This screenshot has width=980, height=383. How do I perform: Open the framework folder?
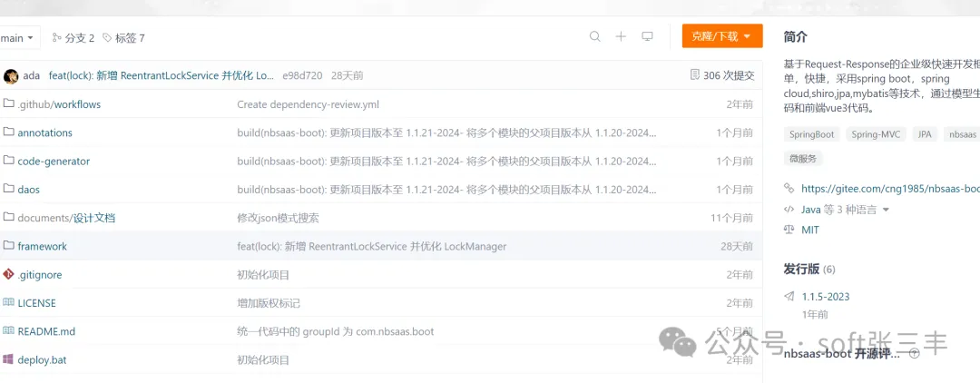pos(43,246)
